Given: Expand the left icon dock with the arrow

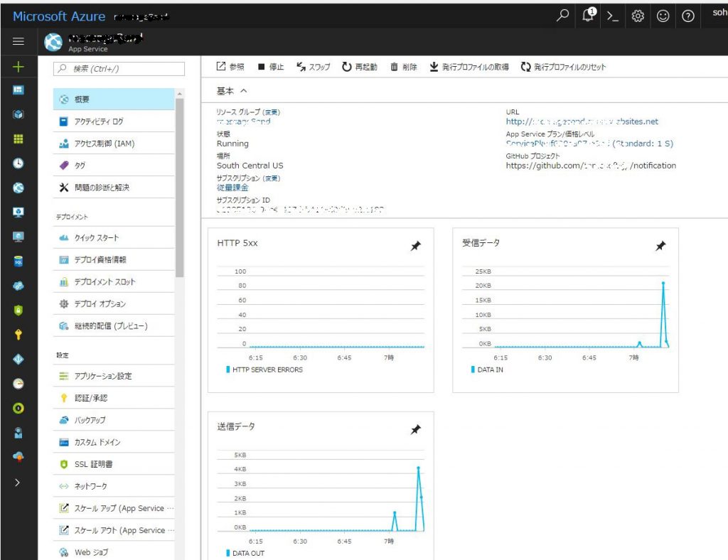Looking at the screenshot, I should click(18, 483).
